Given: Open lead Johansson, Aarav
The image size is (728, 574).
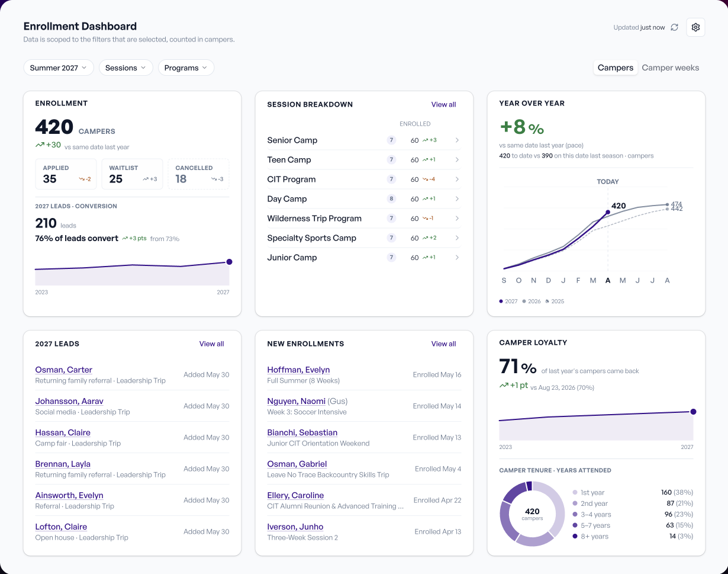Looking at the screenshot, I should 69,401.
